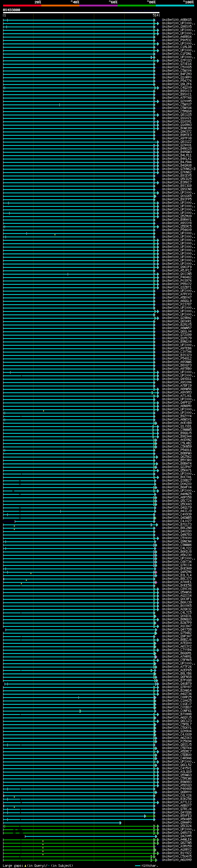Select the entry UniRef100_B8BAT4
197x868 pixels.
pos(177,464)
